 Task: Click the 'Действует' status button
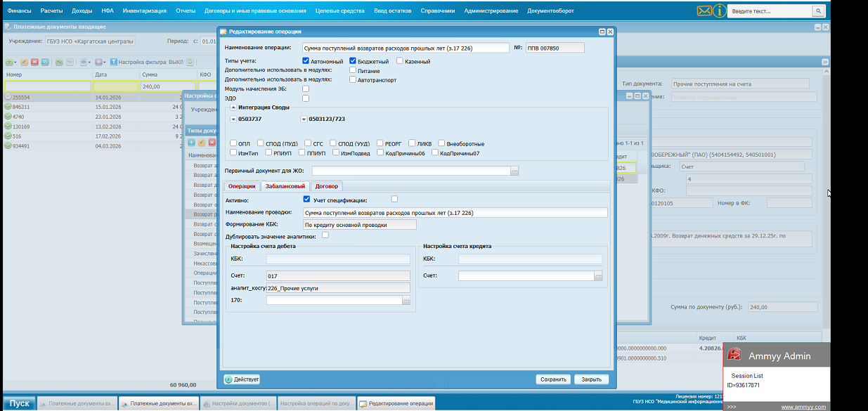[x=242, y=379]
